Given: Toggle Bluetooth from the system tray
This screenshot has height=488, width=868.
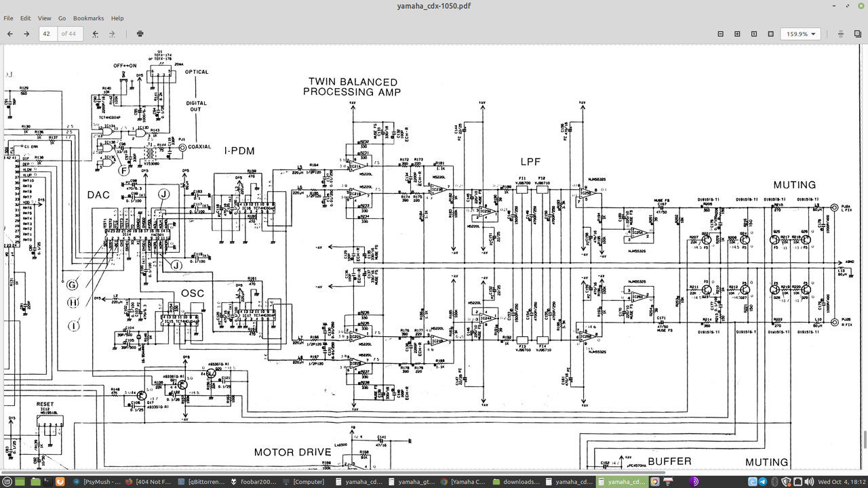Looking at the screenshot, I should click(x=774, y=481).
